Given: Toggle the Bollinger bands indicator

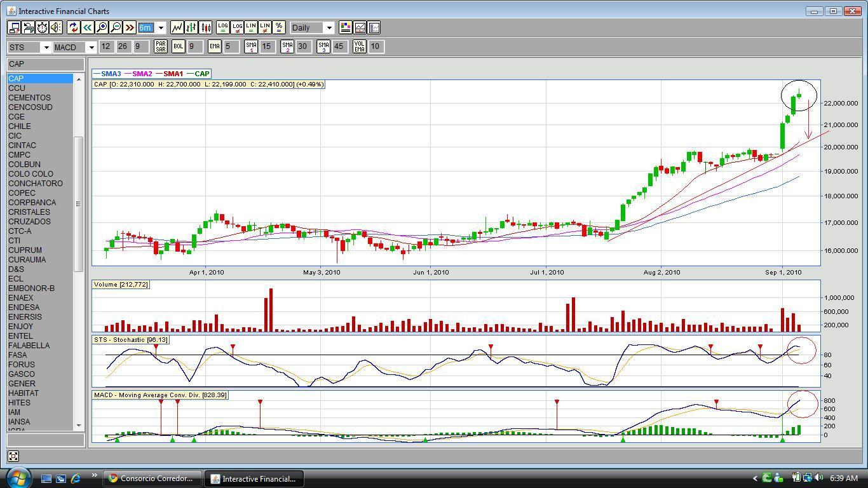Looking at the screenshot, I should [x=179, y=46].
